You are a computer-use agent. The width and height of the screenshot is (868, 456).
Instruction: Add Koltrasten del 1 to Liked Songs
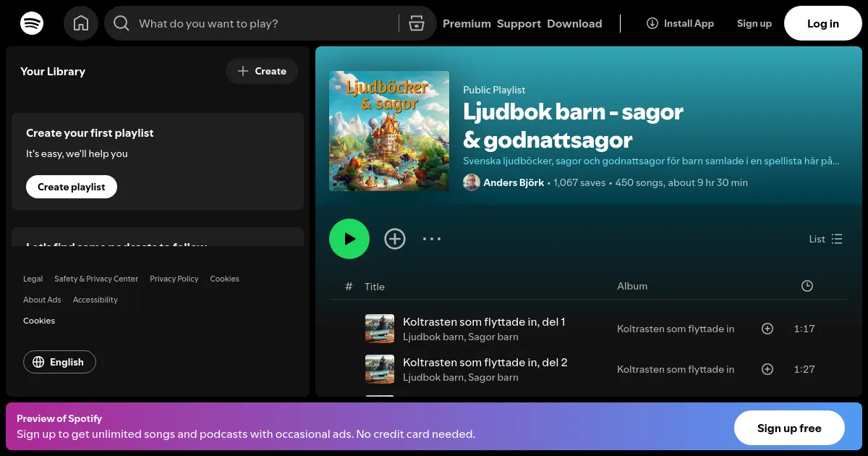click(x=767, y=329)
